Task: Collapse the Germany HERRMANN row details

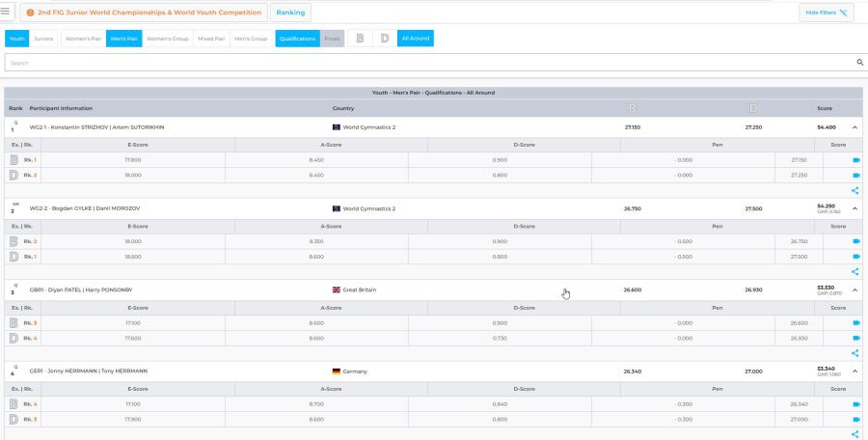Action: (854, 371)
